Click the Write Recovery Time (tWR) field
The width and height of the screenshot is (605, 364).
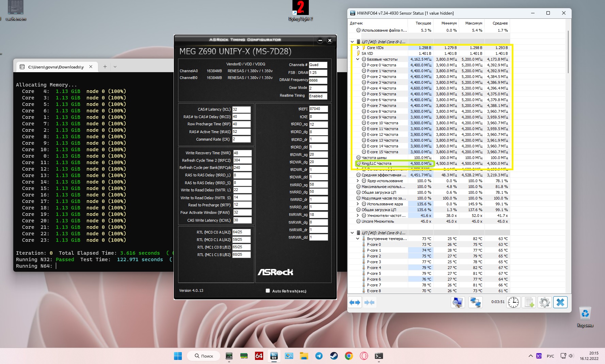pyautogui.click(x=242, y=153)
